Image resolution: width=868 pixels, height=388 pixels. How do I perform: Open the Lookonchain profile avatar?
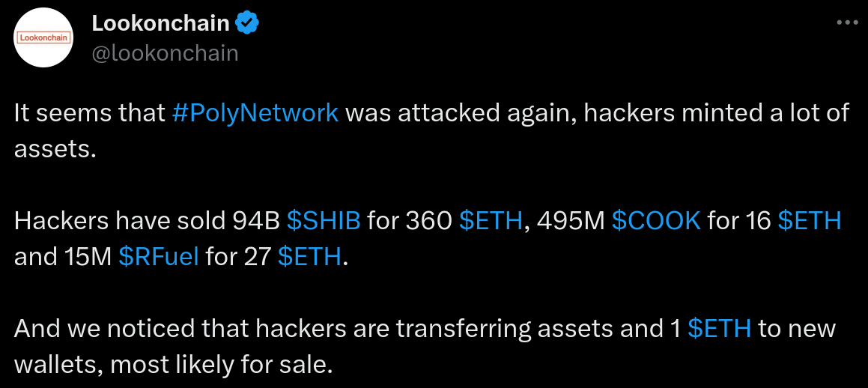[43, 37]
